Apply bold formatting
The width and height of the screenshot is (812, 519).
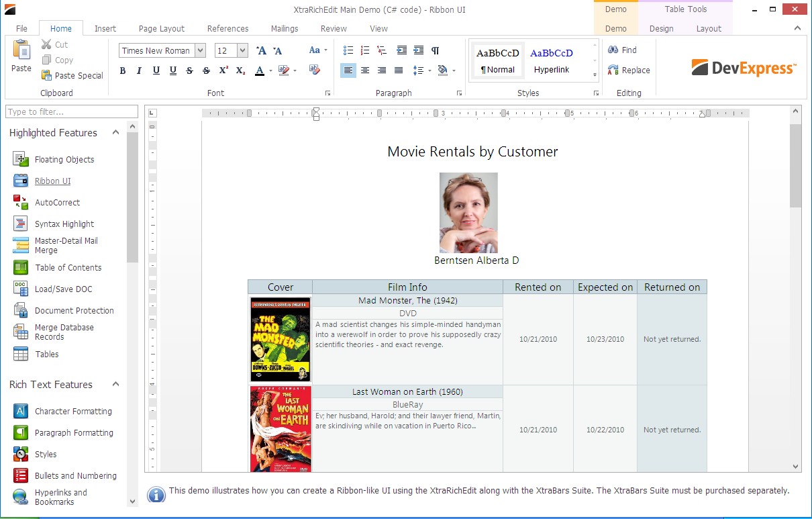(123, 70)
